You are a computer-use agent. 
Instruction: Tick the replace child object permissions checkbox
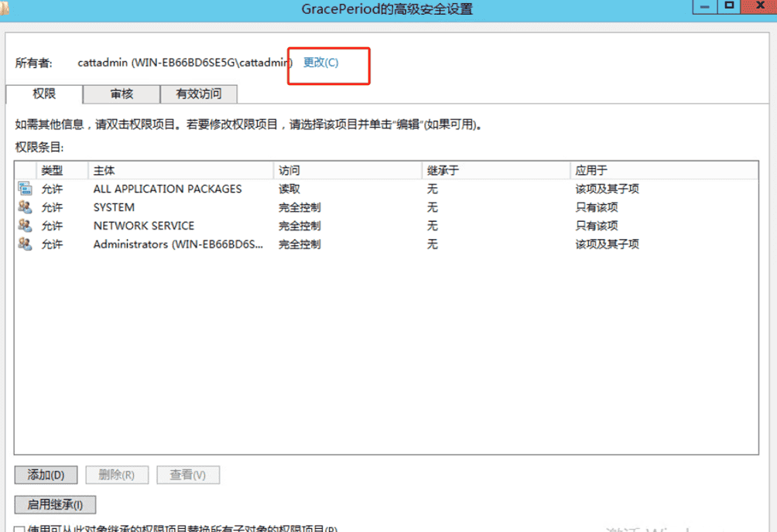20,530
